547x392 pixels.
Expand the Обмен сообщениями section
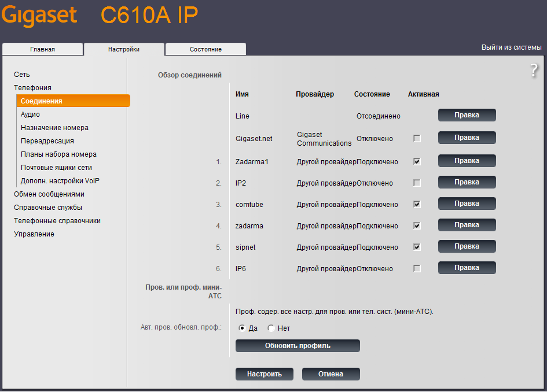tap(49, 194)
